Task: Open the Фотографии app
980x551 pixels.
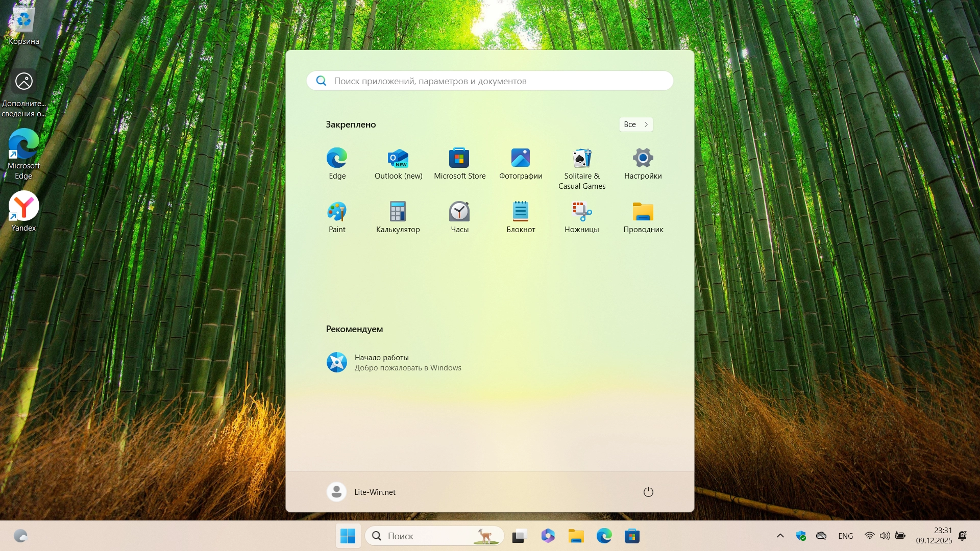Action: [520, 162]
